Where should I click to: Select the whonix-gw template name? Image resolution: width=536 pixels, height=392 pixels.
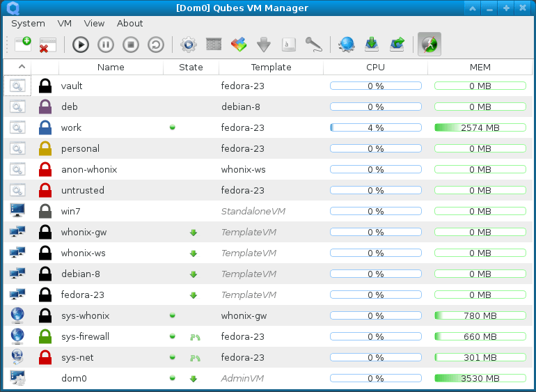click(x=84, y=233)
